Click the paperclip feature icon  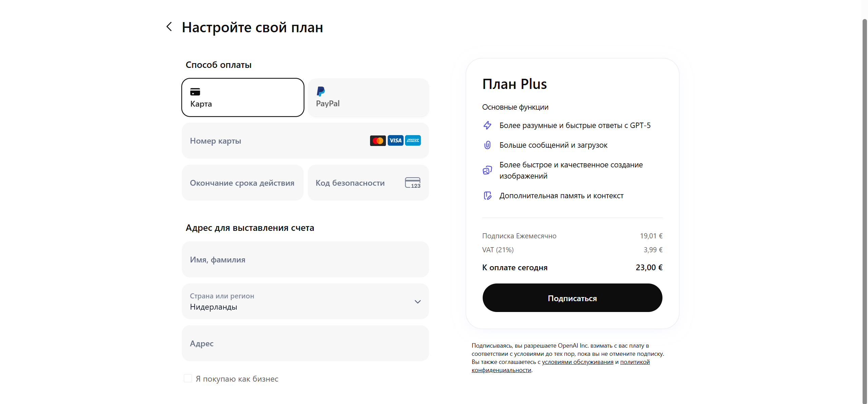487,145
